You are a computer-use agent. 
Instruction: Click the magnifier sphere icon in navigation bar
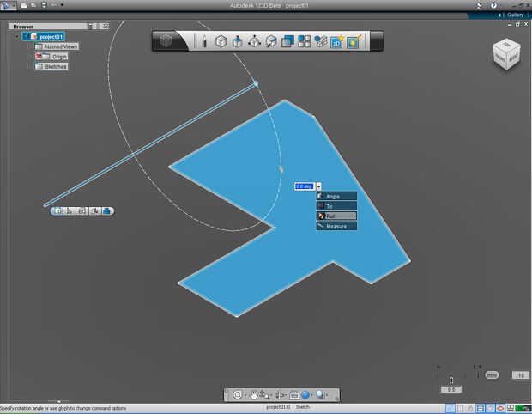click(320, 394)
